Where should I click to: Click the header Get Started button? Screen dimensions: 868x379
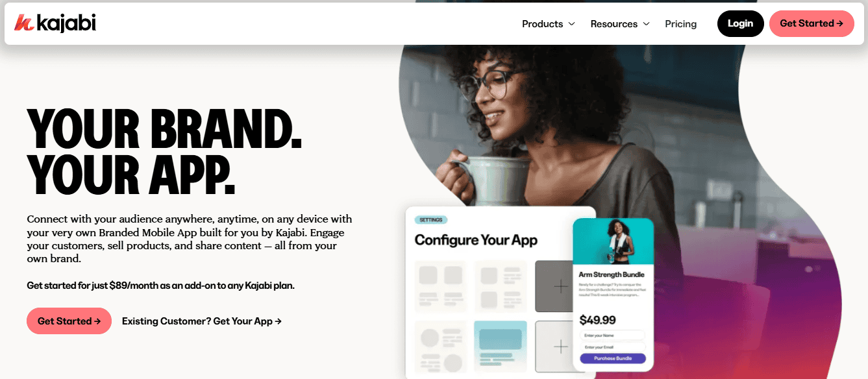(812, 23)
